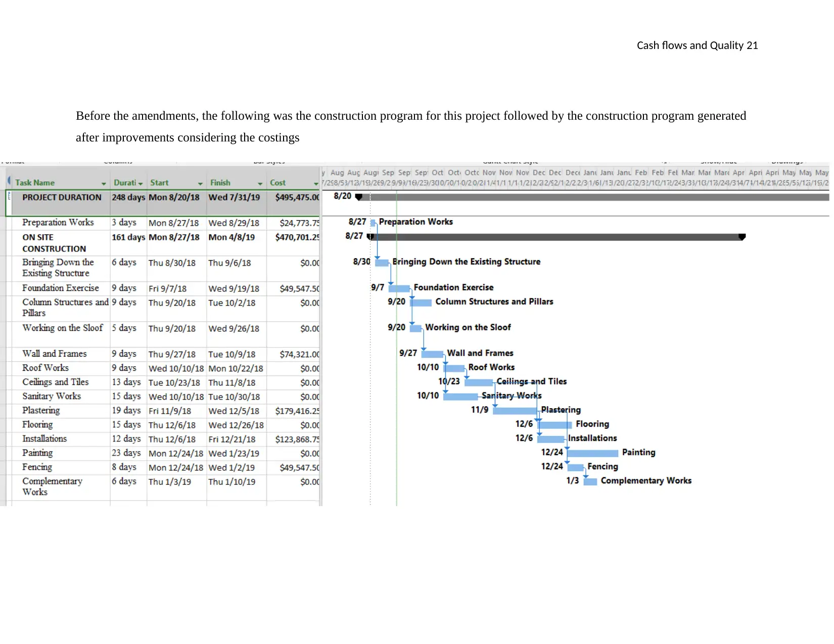Click the On Site Construction summary Gantt bar
834x644 pixels.
(556, 237)
